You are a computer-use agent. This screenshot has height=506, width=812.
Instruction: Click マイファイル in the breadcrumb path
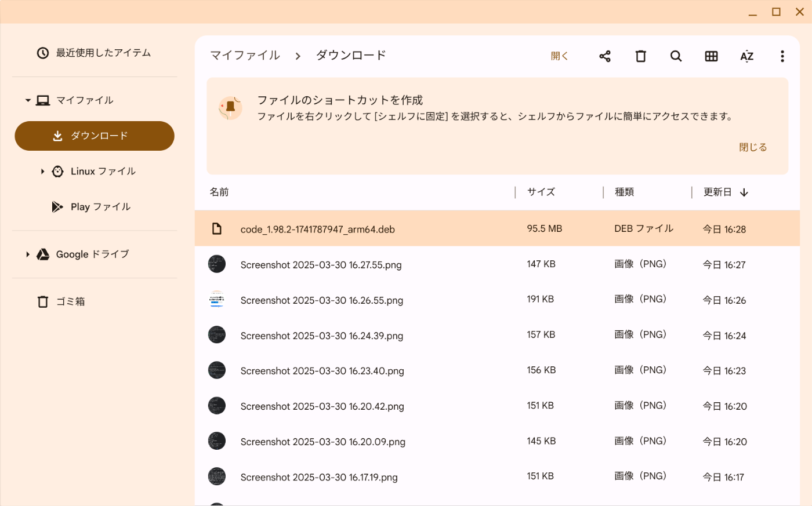pos(245,56)
